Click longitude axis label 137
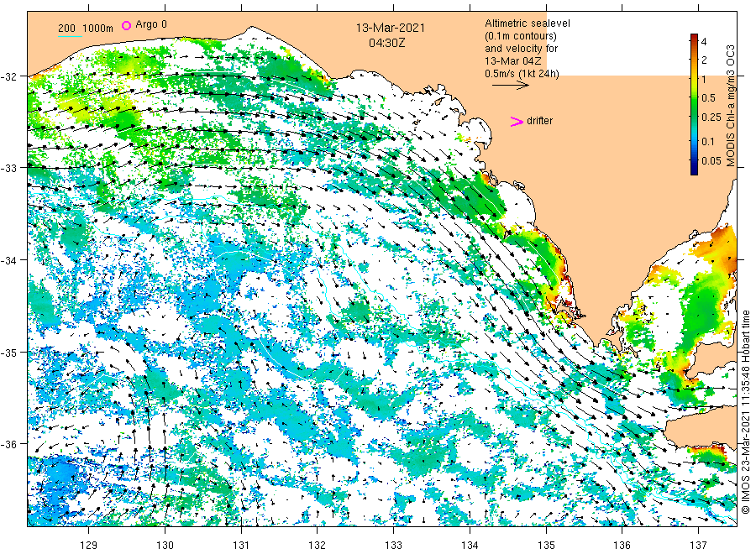 pos(698,546)
